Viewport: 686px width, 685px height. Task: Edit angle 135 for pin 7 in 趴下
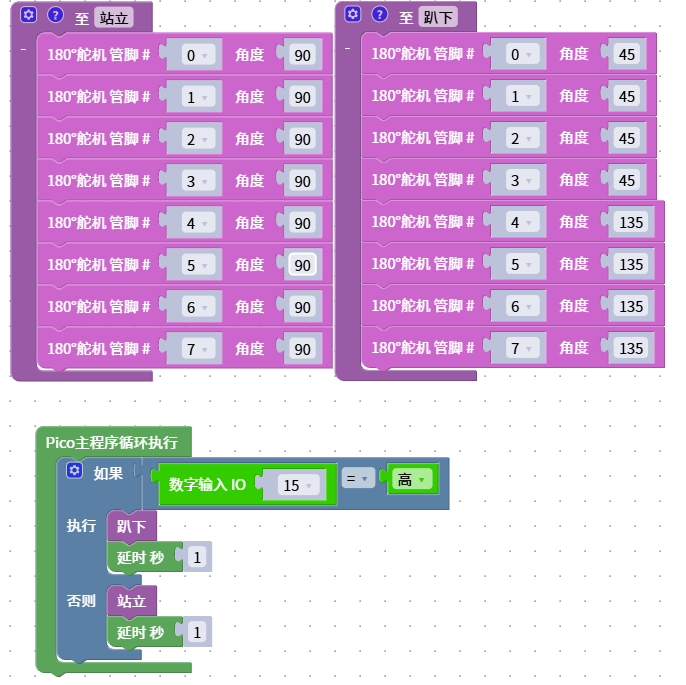coord(631,348)
